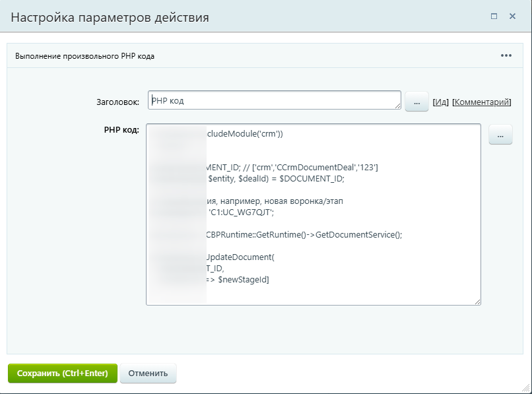
Task: Click the GetDocumentService() code line
Action: (304, 234)
